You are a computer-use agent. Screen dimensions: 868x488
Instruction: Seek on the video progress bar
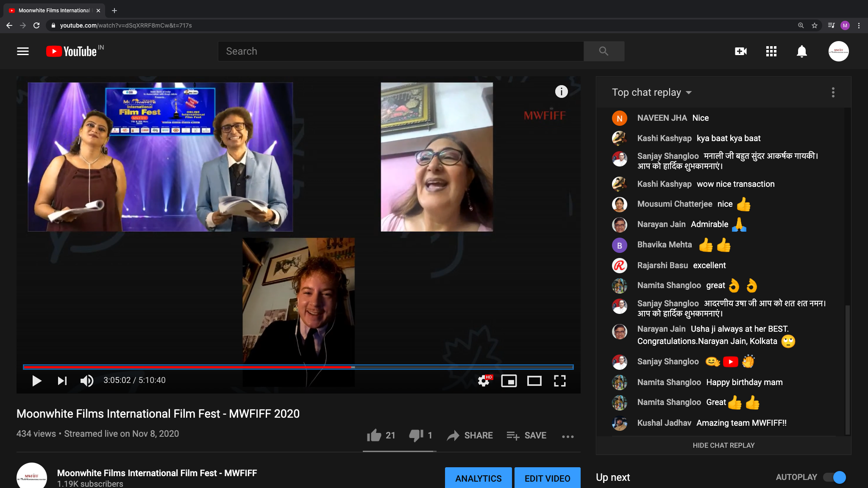point(298,367)
